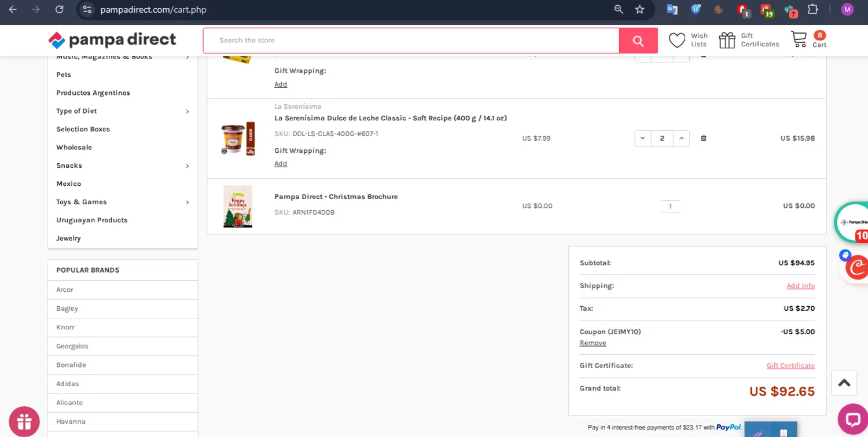Click the Subtotal US $94.95 amount

[x=796, y=263]
